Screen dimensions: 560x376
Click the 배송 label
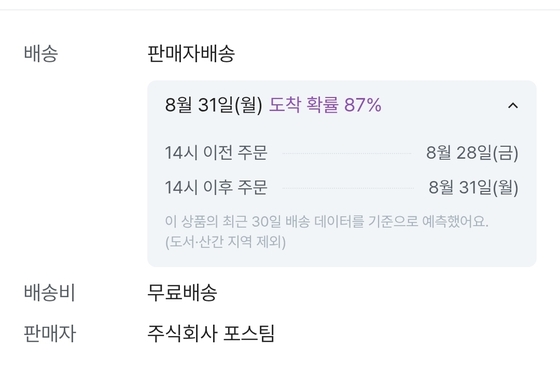[x=41, y=54]
